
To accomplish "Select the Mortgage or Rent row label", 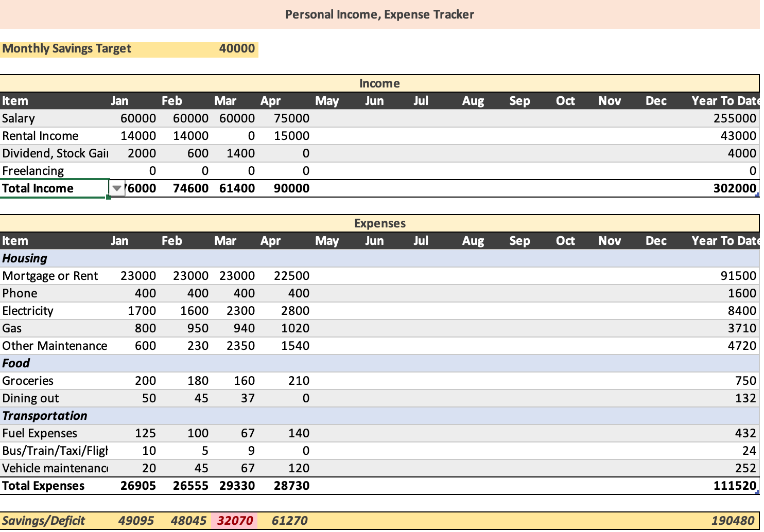I will click(50, 275).
